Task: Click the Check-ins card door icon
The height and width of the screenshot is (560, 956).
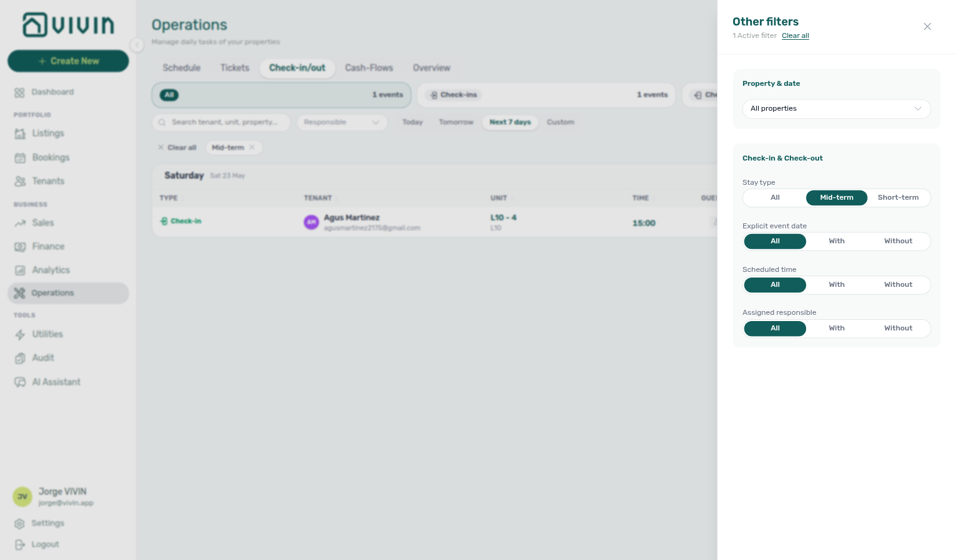Action: 434,95
